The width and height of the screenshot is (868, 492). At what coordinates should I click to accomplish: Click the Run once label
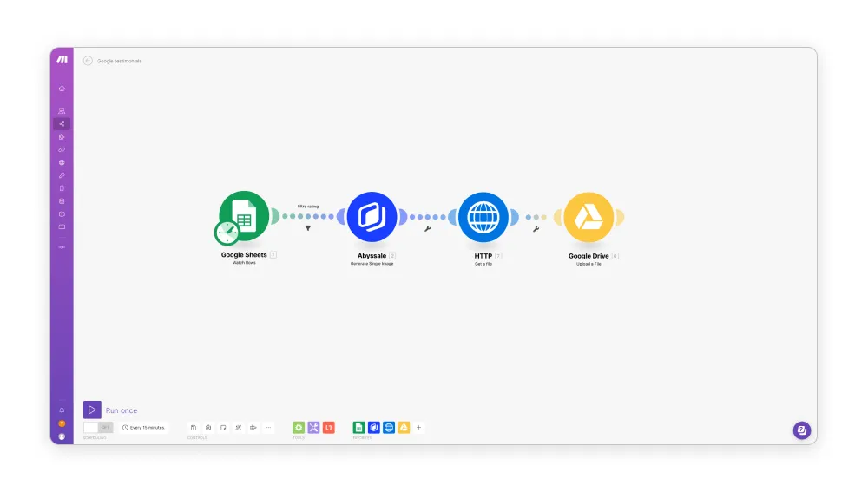click(x=122, y=410)
